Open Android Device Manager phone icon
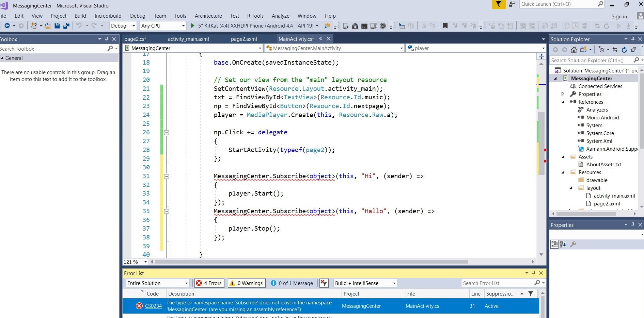 346,26
